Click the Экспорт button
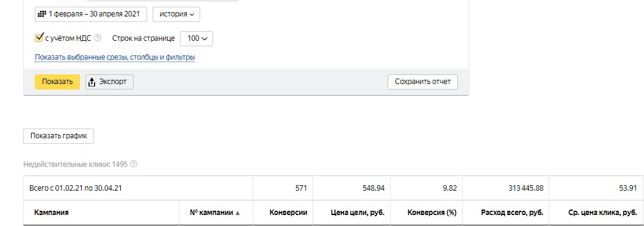Image resolution: width=644 pixels, height=226 pixels. (x=109, y=82)
